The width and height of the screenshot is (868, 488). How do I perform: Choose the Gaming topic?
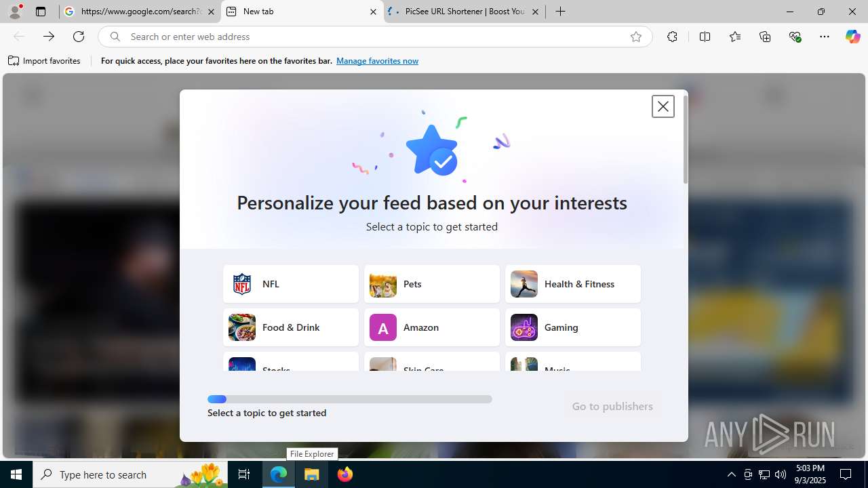(x=573, y=327)
